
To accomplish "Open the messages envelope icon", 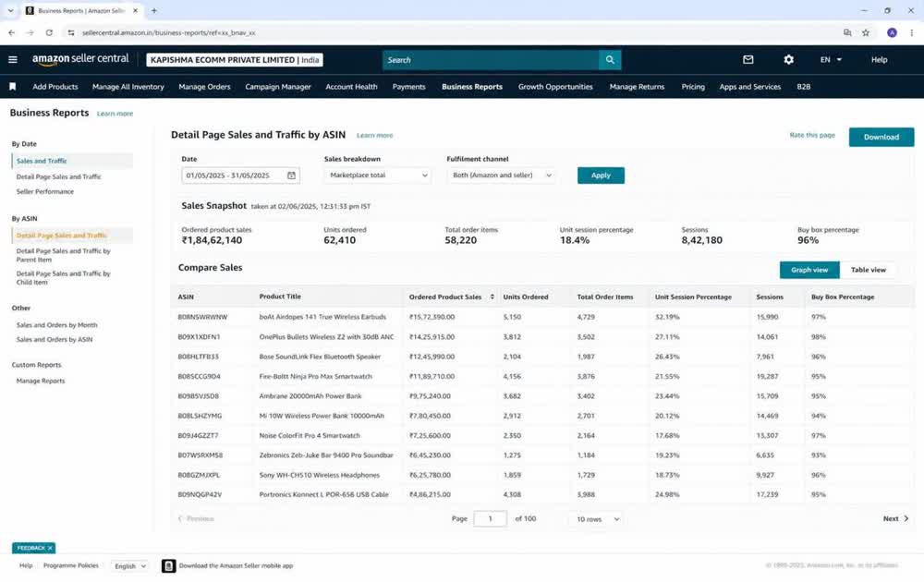I will 748,59.
